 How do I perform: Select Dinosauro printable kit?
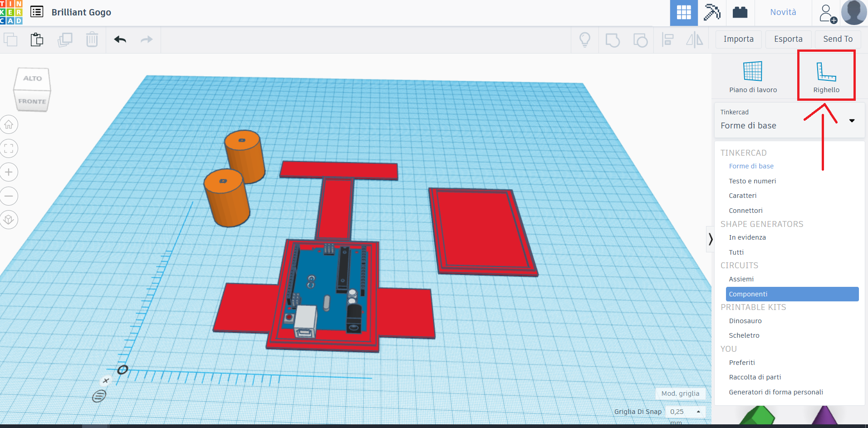pyautogui.click(x=745, y=321)
